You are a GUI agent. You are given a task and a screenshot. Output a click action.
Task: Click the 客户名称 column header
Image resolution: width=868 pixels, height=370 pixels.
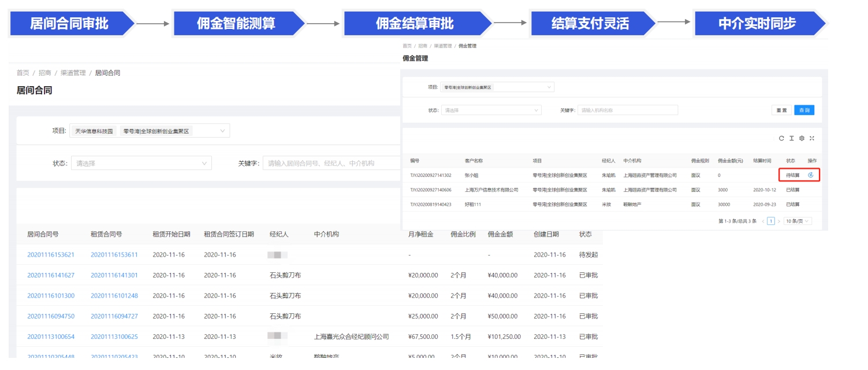(474, 160)
